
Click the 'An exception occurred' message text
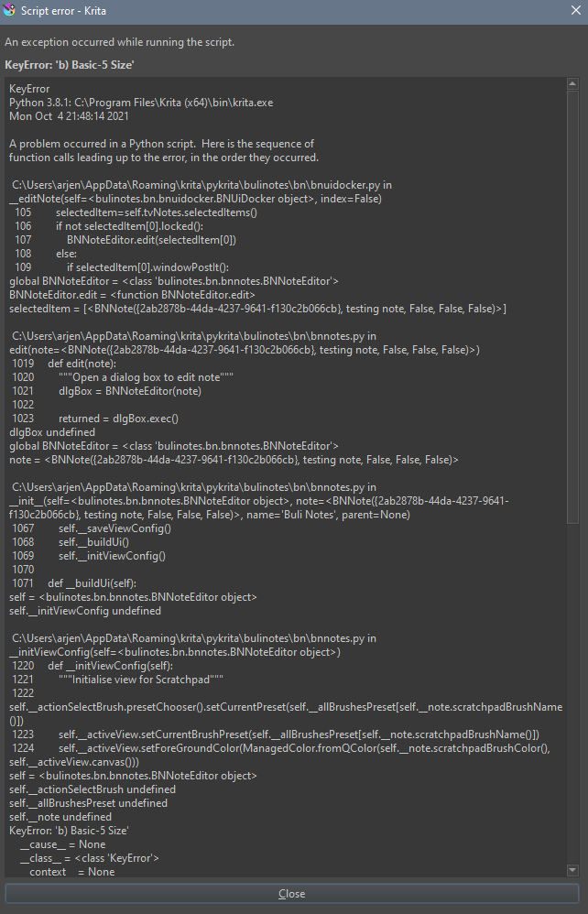(x=119, y=42)
